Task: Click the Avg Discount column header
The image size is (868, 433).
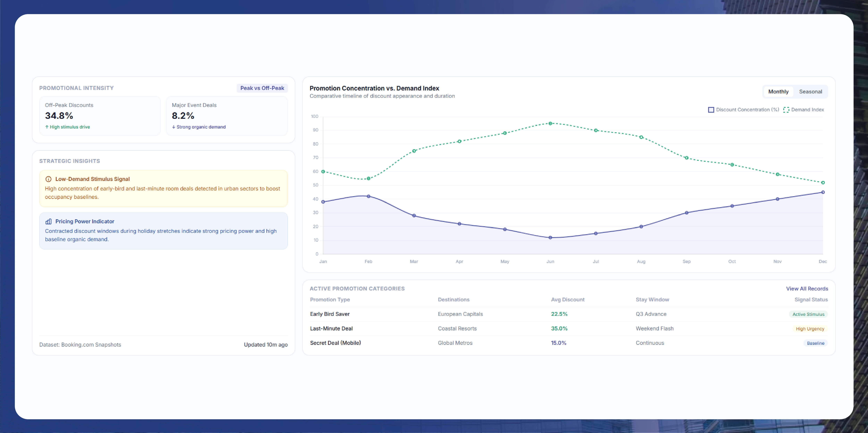Action: coord(568,299)
